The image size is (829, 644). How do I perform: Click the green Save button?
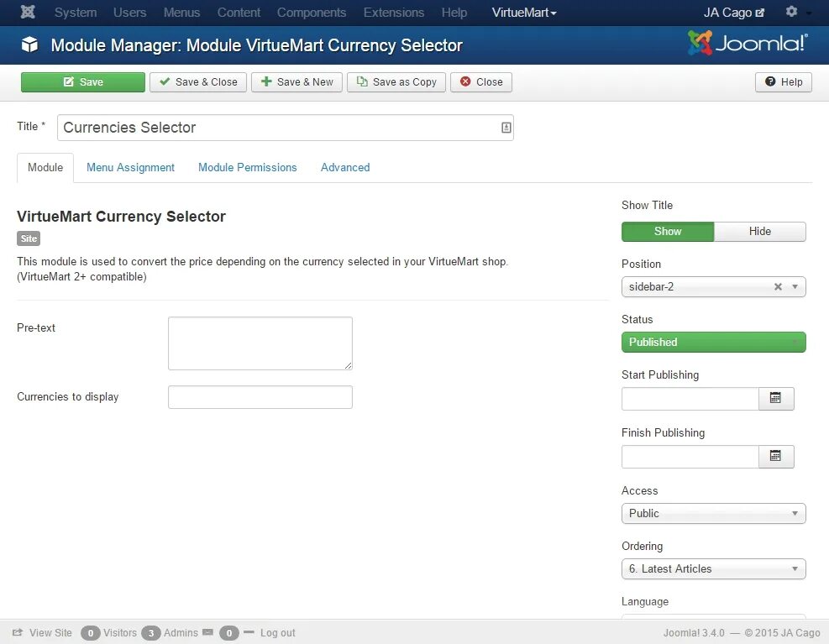click(83, 82)
